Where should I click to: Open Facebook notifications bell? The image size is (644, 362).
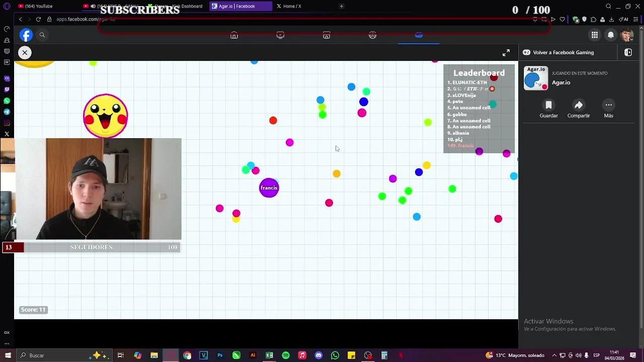coord(611,35)
